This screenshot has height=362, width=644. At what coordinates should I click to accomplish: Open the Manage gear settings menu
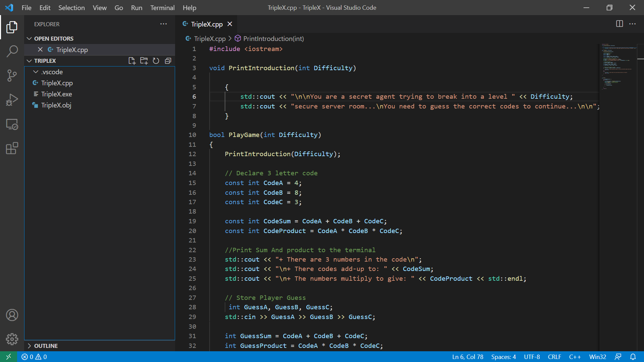pos(12,339)
